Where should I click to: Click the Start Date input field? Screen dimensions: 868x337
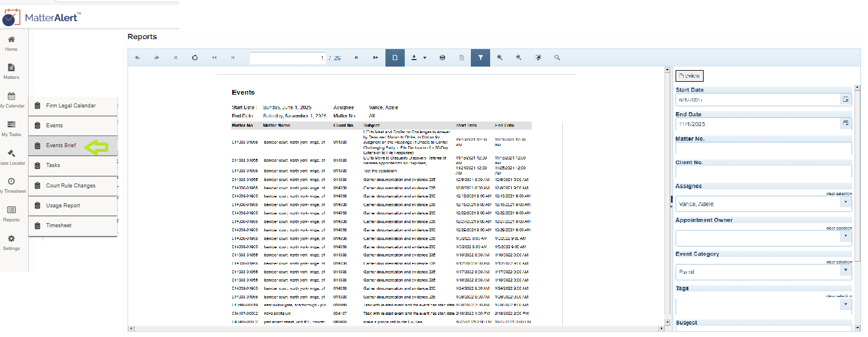758,99
